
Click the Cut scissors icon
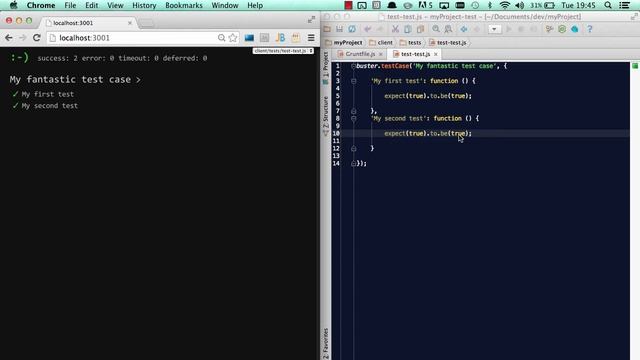395,29
